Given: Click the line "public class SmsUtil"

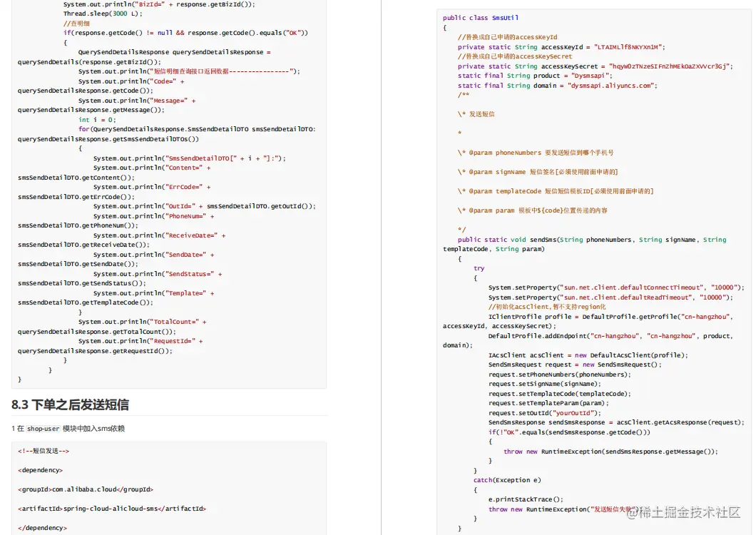Looking at the screenshot, I should pos(481,18).
